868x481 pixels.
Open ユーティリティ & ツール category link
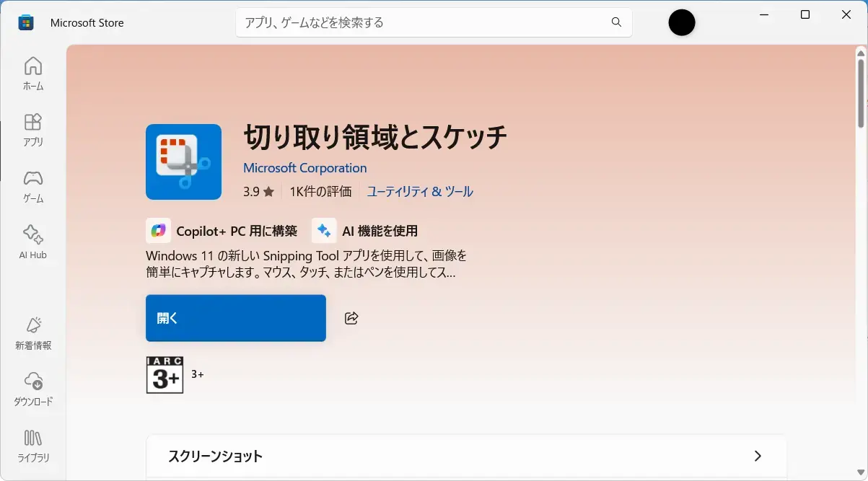420,192
